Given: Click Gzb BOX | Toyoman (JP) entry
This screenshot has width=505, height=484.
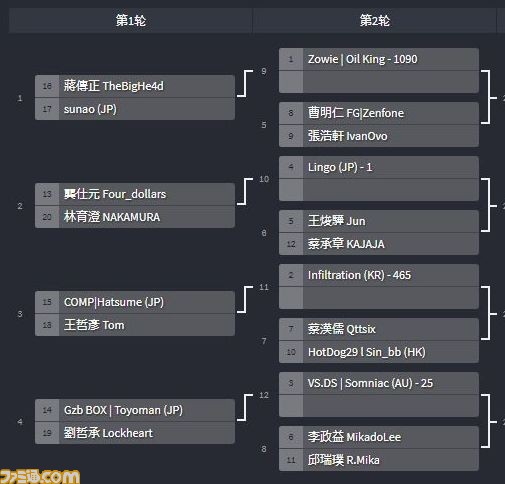Looking at the screenshot, I should point(135,410).
